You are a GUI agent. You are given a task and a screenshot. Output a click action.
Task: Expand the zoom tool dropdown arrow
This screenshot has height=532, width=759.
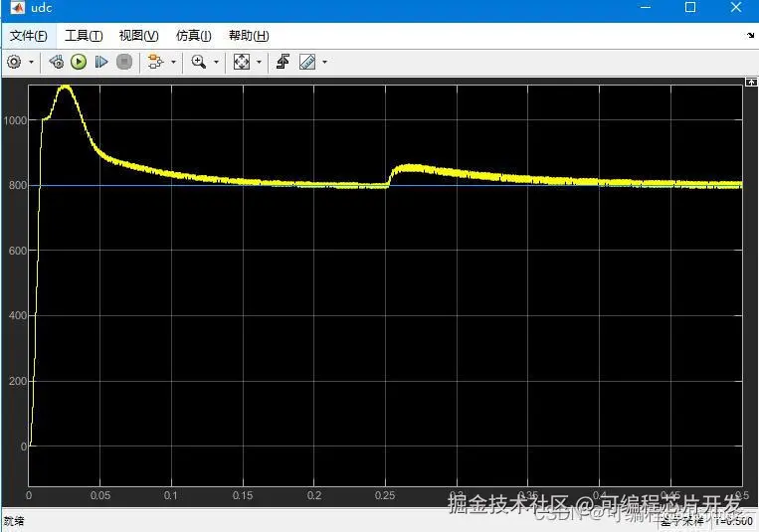(x=217, y=62)
